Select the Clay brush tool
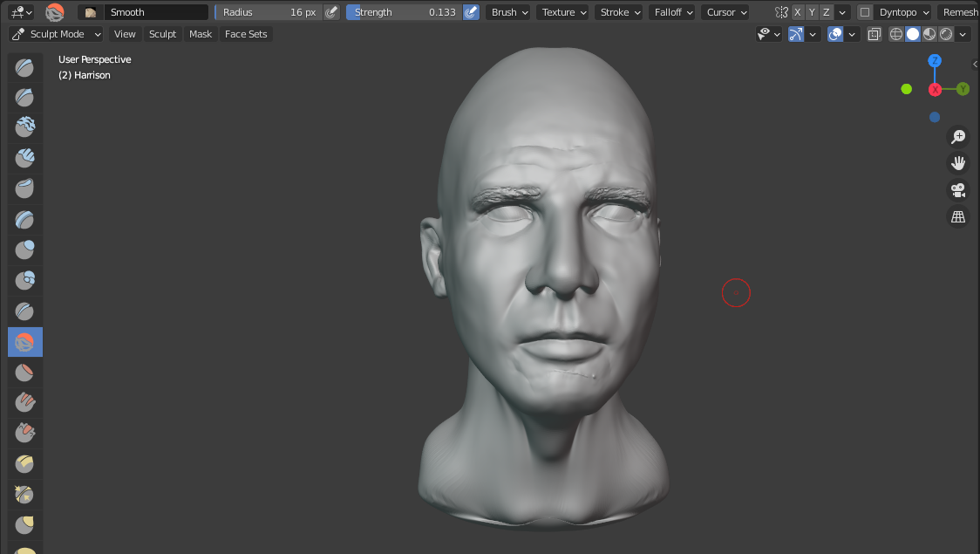This screenshot has width=980, height=554. click(x=25, y=127)
